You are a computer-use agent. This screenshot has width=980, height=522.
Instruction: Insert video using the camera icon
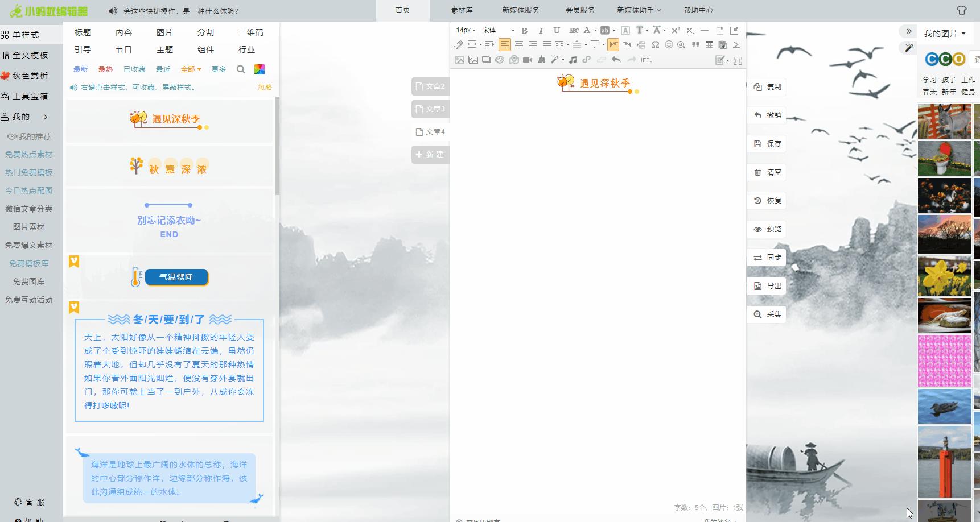coord(527,60)
